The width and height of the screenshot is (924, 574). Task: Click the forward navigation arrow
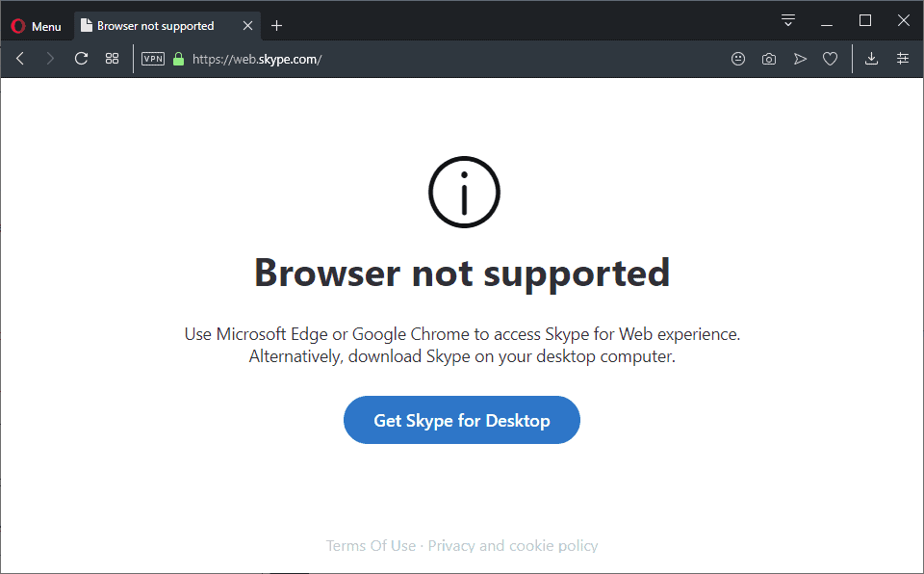pos(50,58)
